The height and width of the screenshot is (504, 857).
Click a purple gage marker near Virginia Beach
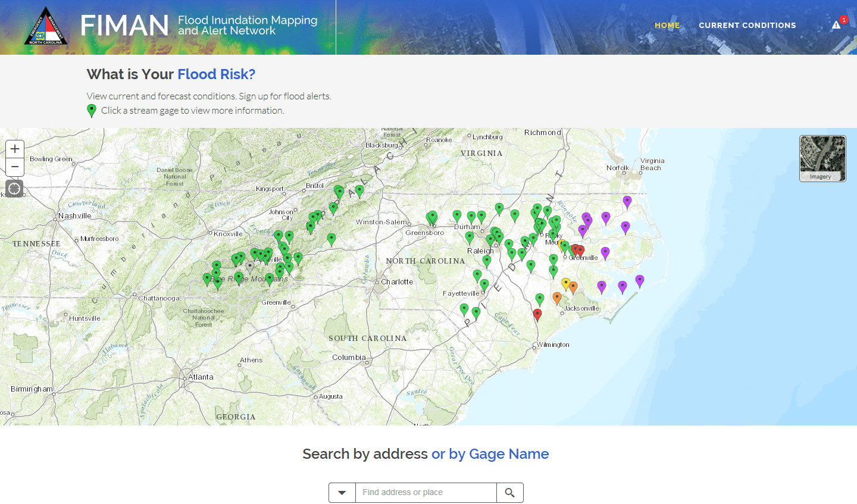point(627,201)
